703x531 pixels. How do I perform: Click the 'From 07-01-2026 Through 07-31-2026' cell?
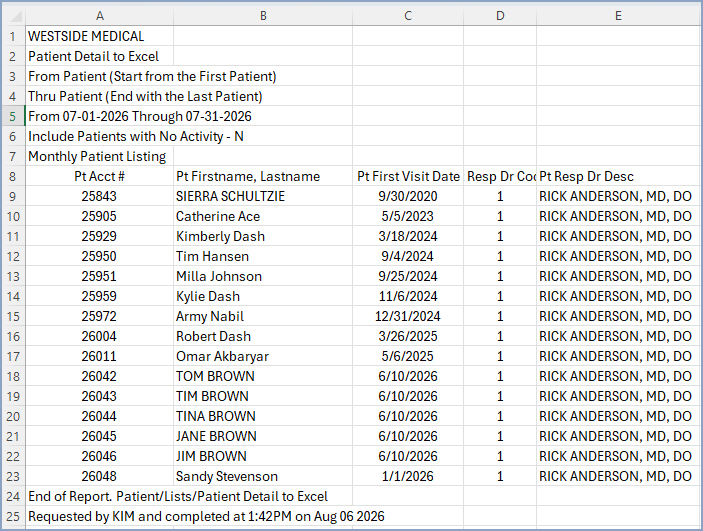click(100, 117)
